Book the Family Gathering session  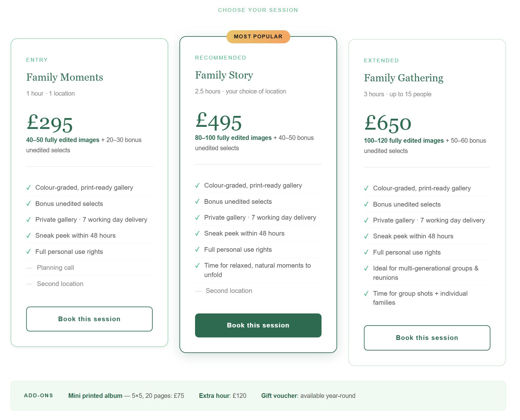(x=427, y=338)
